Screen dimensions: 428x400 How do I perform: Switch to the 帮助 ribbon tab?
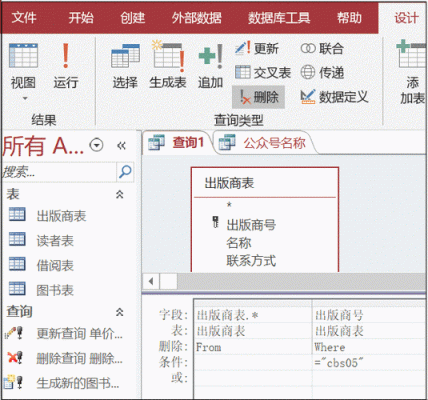click(349, 18)
